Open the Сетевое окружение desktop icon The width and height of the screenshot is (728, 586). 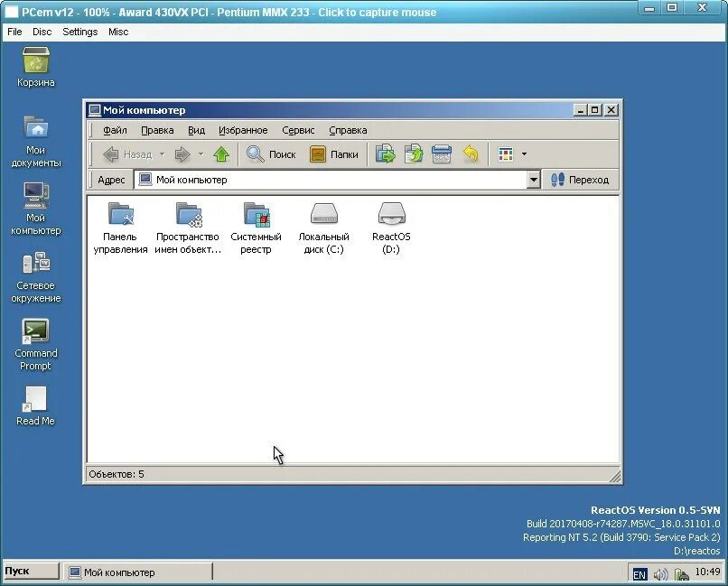[36, 277]
